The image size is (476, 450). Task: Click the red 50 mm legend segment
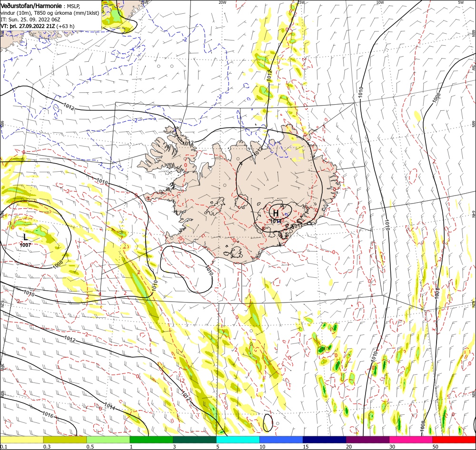[x=454, y=440]
